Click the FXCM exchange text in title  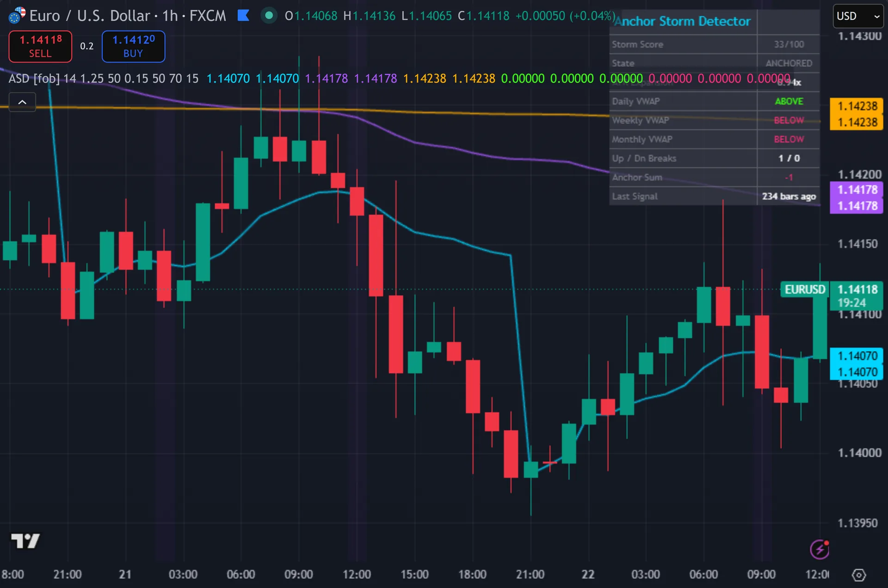pyautogui.click(x=208, y=16)
